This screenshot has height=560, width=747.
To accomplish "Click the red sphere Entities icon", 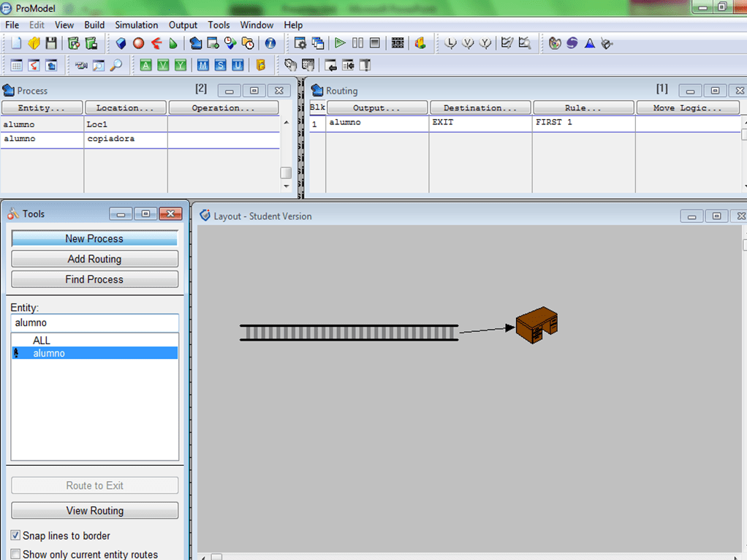I will tap(138, 44).
